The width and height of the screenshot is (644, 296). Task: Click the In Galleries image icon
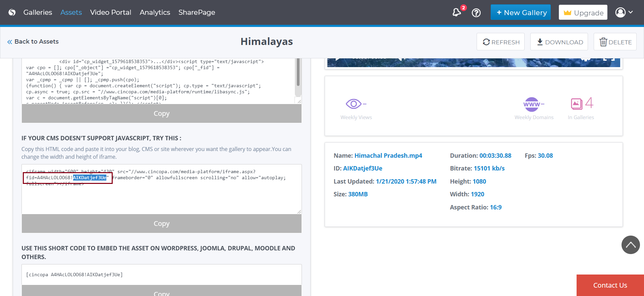[577, 104]
